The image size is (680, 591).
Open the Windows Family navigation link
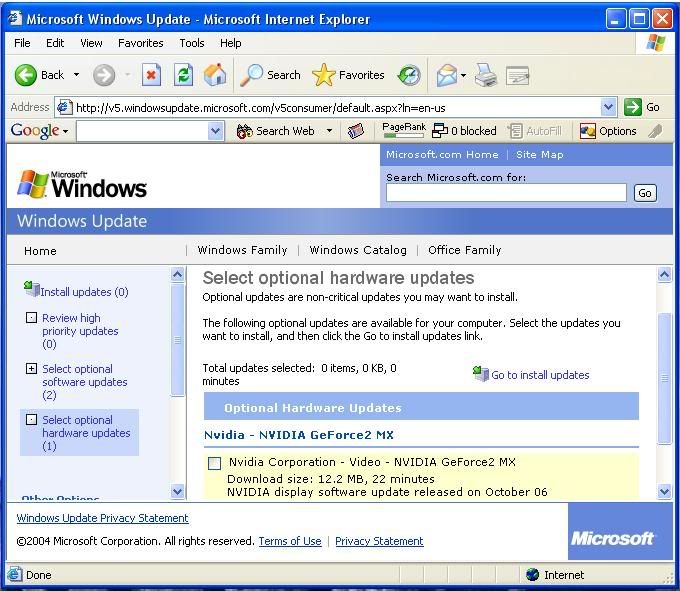click(x=242, y=250)
